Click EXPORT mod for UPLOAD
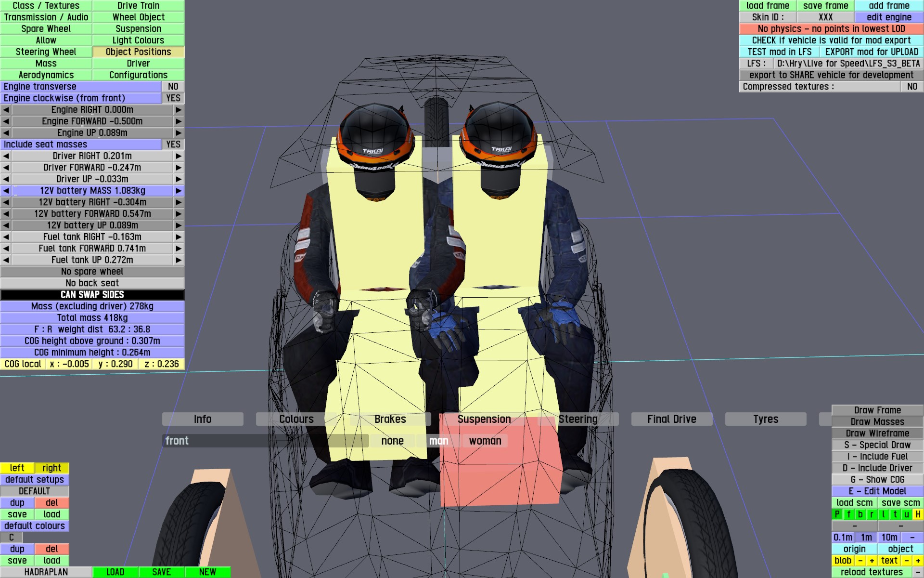Screen dimensions: 924x578 [x=872, y=52]
